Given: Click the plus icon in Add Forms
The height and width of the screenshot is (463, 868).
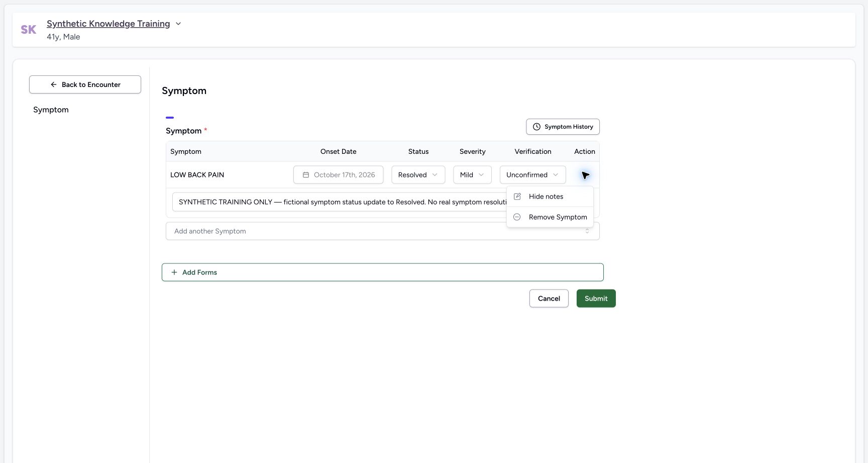Looking at the screenshot, I should click(x=174, y=272).
